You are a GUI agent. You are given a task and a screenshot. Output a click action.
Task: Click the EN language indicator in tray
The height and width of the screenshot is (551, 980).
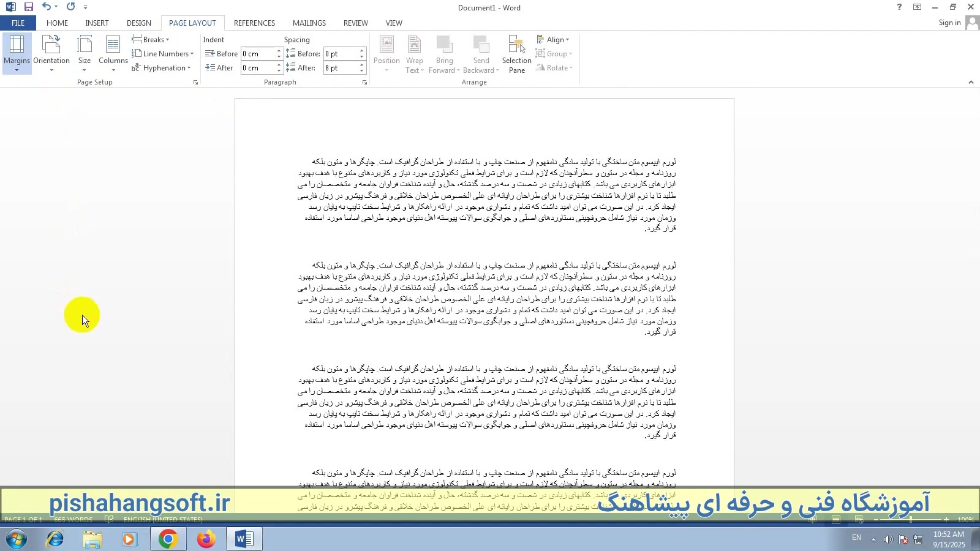(x=856, y=538)
